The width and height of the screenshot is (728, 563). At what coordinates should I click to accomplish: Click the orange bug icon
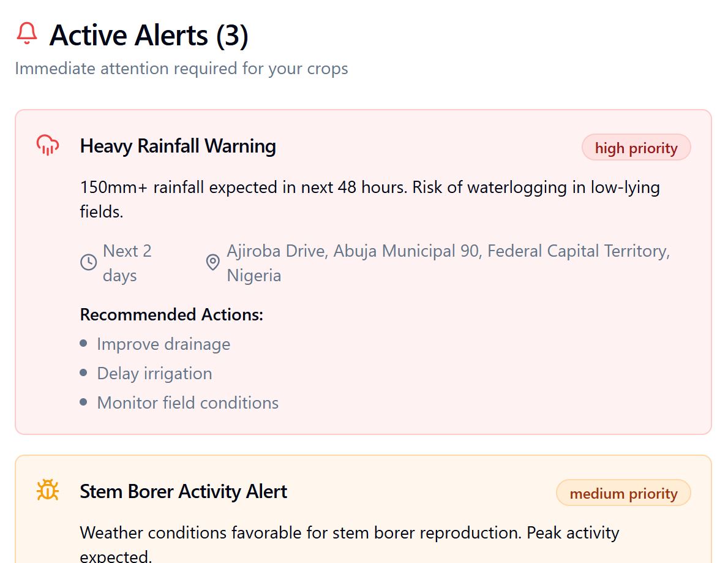pyautogui.click(x=48, y=491)
